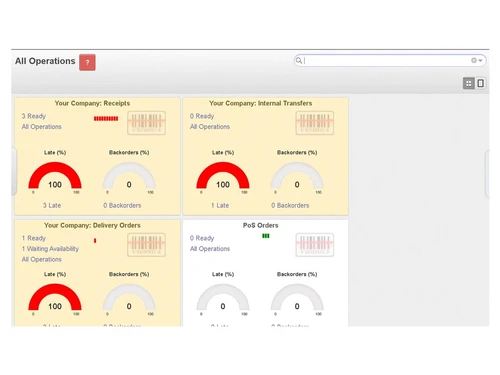500x375 pixels.
Task: Click 'Your Company: Delivery Orders' card title
Action: (92, 225)
